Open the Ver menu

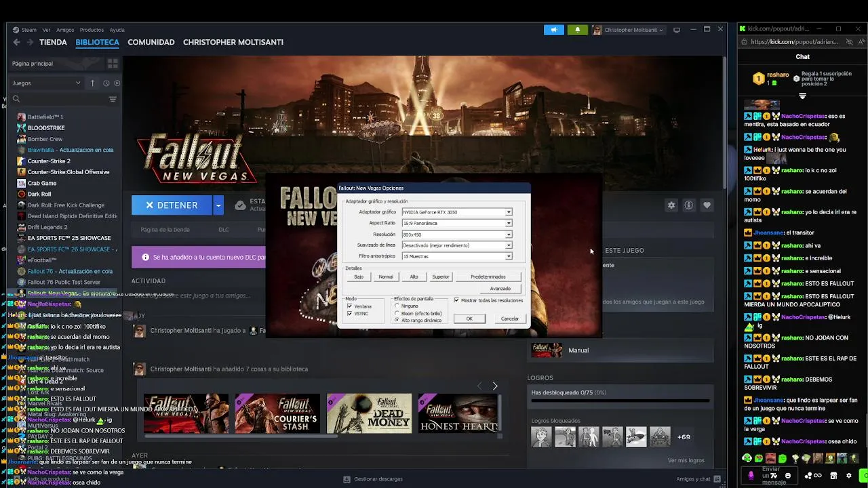click(46, 30)
